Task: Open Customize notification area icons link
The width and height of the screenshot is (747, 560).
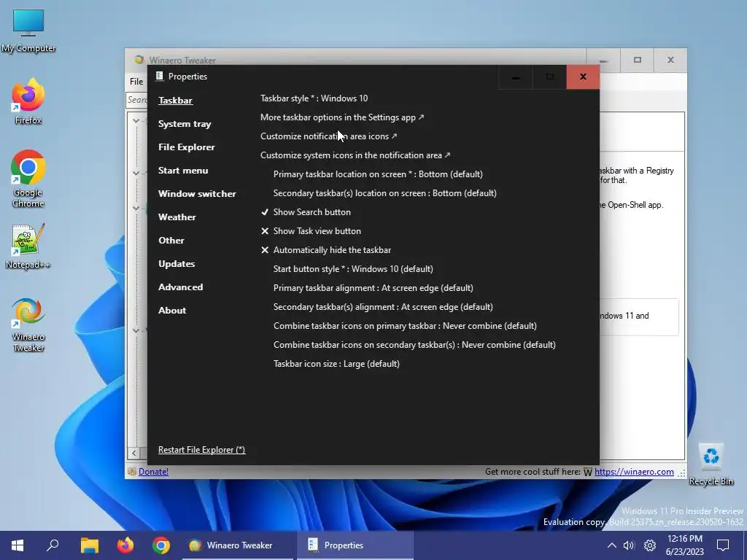Action: (x=328, y=136)
